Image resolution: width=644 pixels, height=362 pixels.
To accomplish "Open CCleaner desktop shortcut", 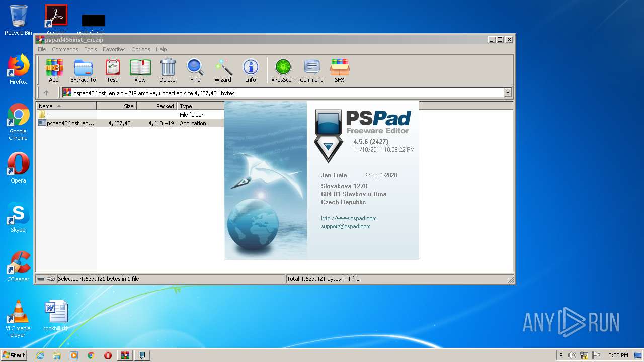I will 18,266.
